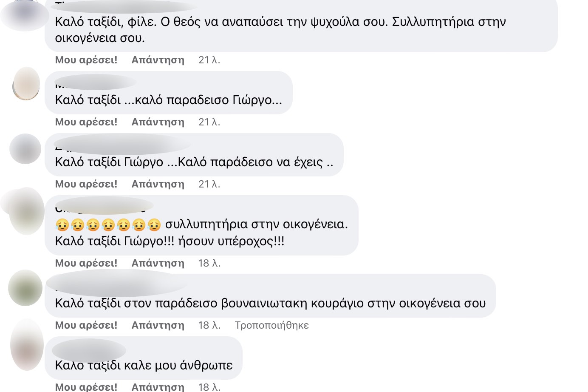Reply to "Καλό παράδεισο να έχεις" comment

[158, 184]
